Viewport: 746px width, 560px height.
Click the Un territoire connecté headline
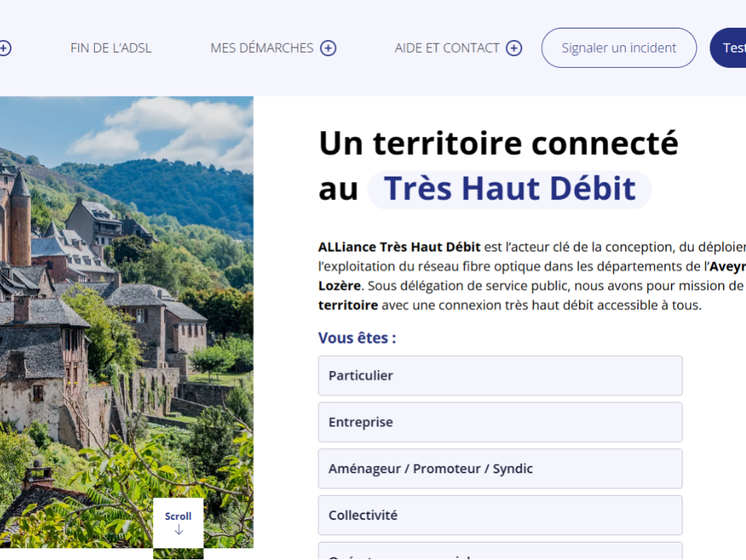tap(498, 142)
